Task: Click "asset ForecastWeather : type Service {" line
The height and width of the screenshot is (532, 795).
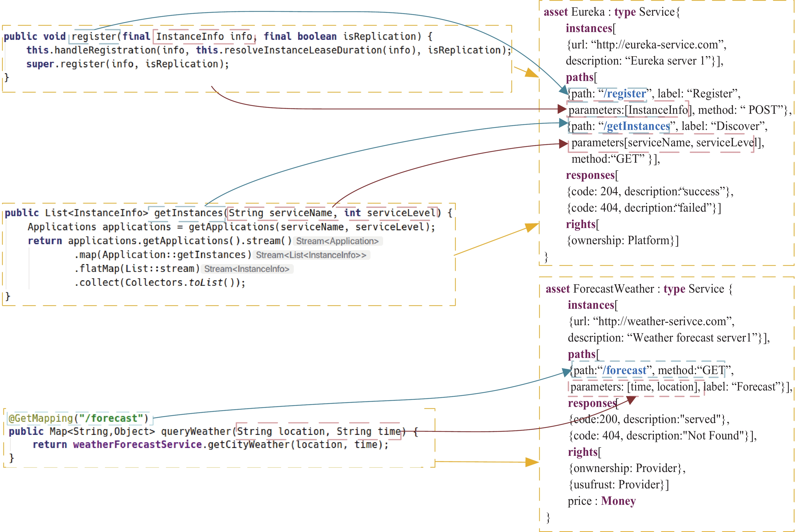Action: click(639, 289)
